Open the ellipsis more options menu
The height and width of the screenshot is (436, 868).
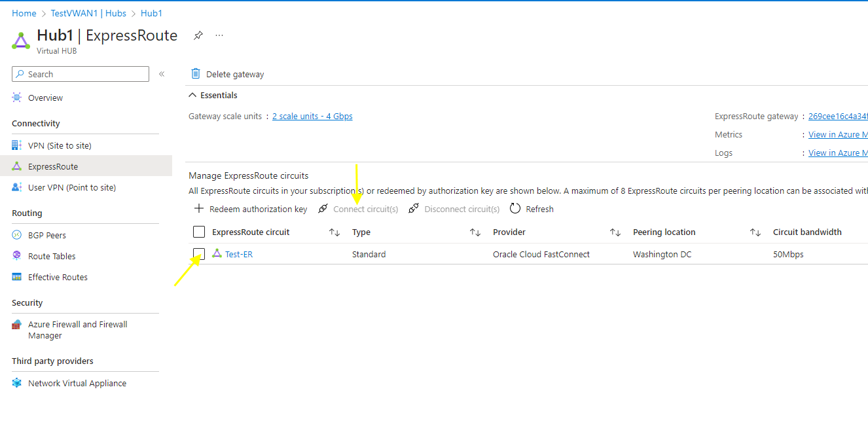pyautogui.click(x=219, y=35)
